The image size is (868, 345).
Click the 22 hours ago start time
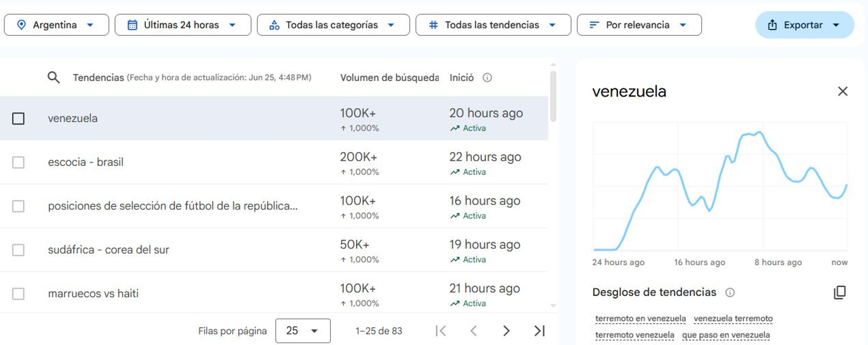tap(485, 157)
